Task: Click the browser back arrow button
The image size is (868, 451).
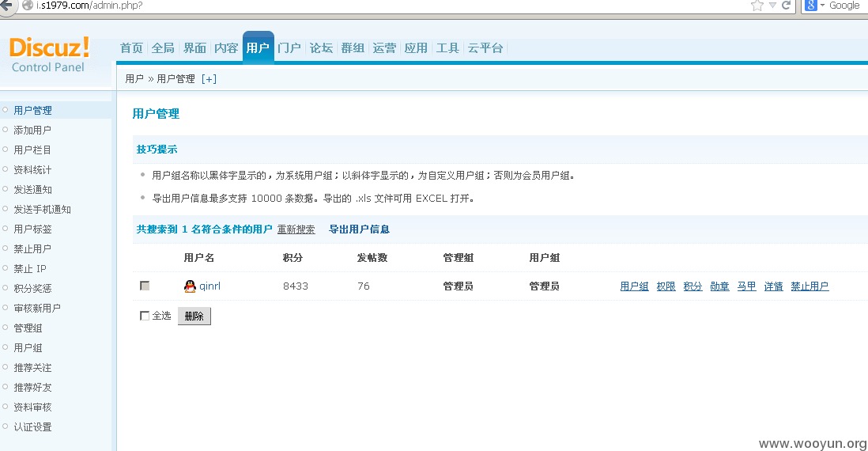Action: (7, 6)
